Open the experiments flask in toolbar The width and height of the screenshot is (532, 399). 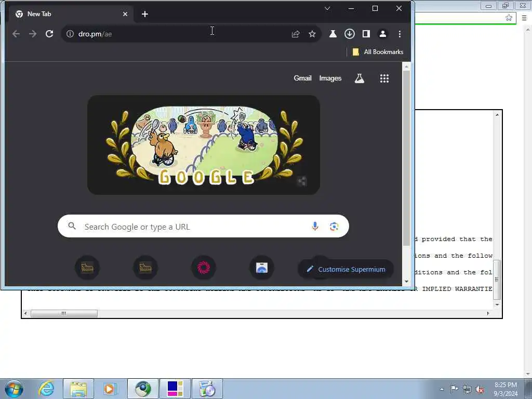333,34
